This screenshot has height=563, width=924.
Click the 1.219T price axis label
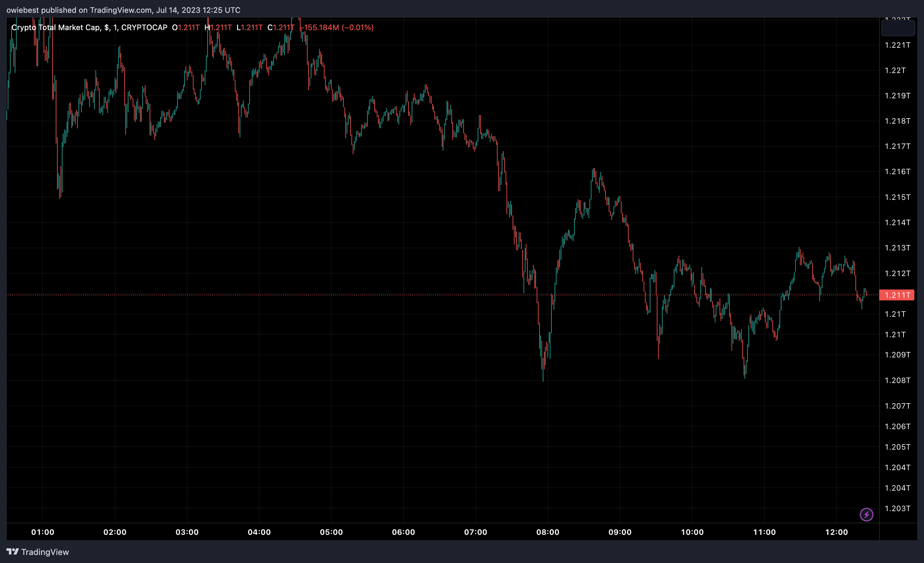(897, 95)
